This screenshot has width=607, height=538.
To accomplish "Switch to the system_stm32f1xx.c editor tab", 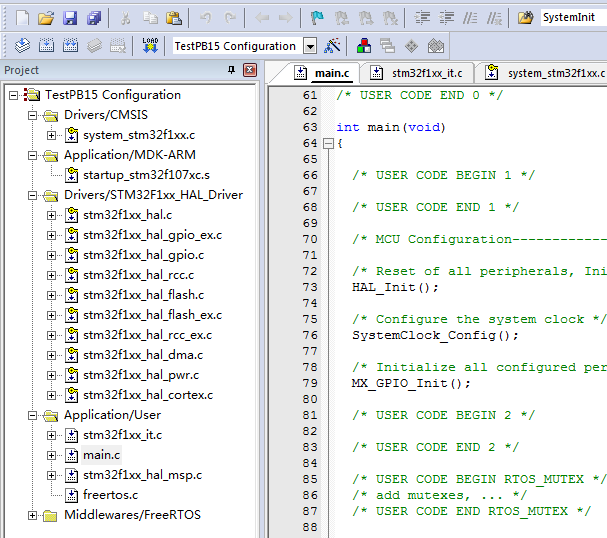I will coord(545,73).
